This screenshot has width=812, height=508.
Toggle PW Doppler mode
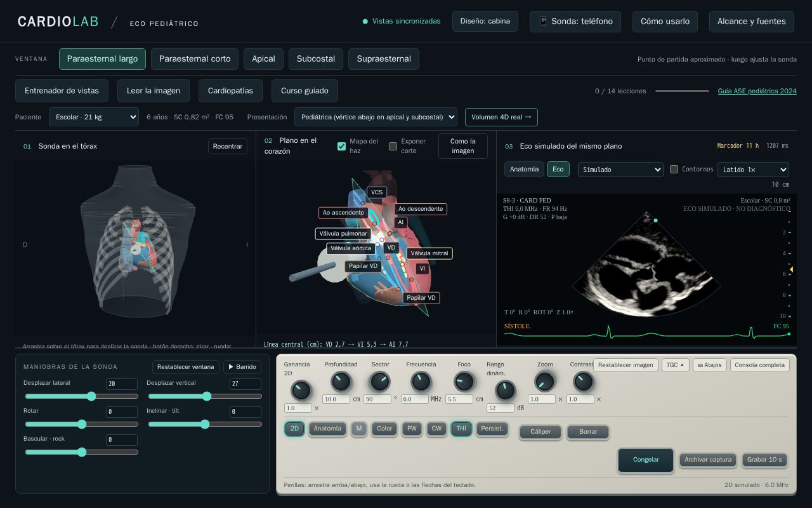click(412, 429)
